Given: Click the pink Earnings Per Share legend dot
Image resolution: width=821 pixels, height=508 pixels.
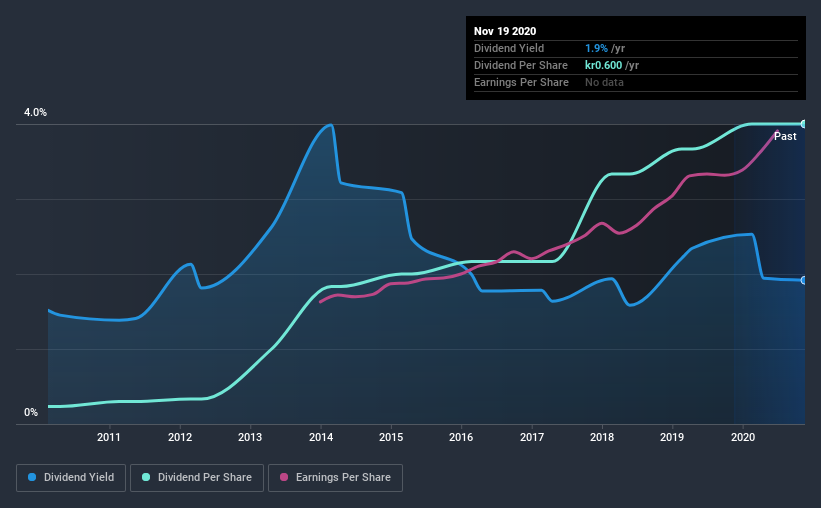Looking at the screenshot, I should pyautogui.click(x=284, y=477).
